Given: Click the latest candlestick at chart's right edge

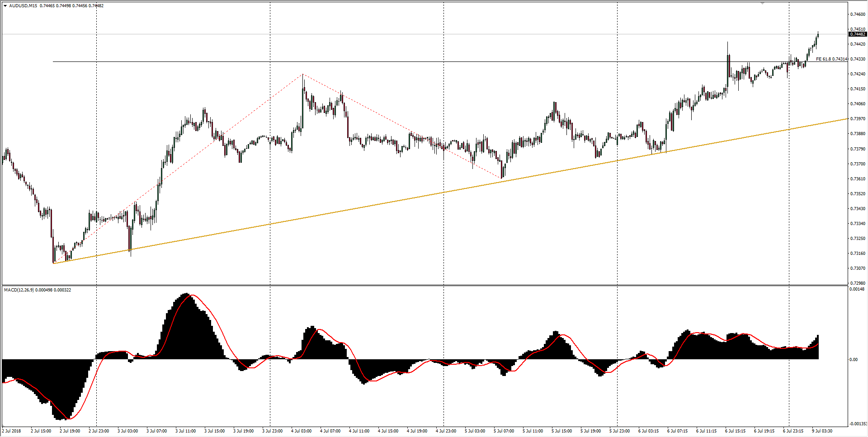Looking at the screenshot, I should pos(818,35).
